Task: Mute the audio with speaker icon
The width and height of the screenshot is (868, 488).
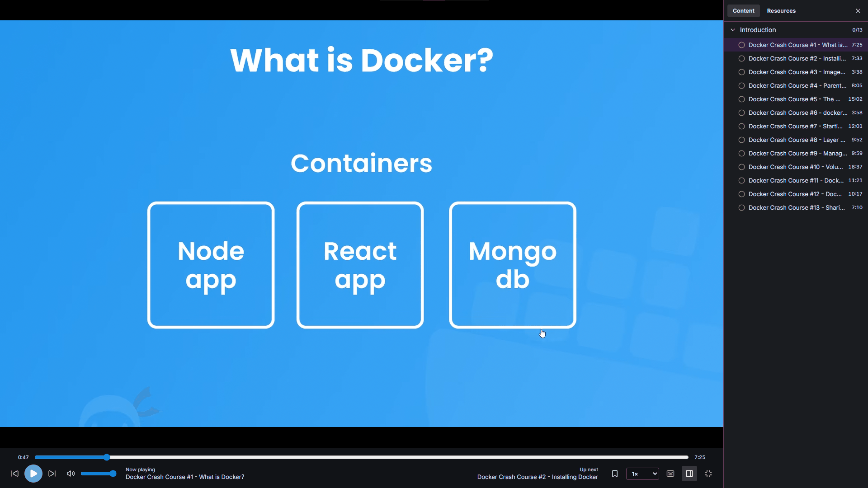Action: coord(71,474)
